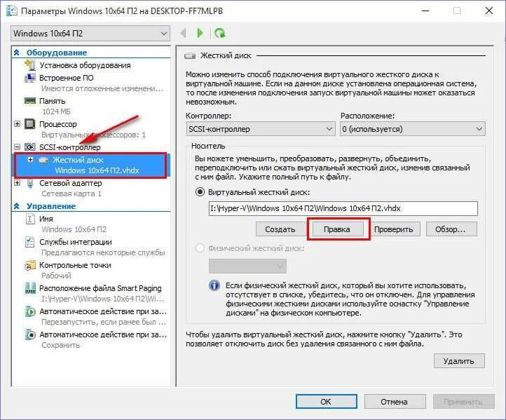Click the Установка оборудования icon
This screenshot has height=420, width=506.
tap(30, 65)
